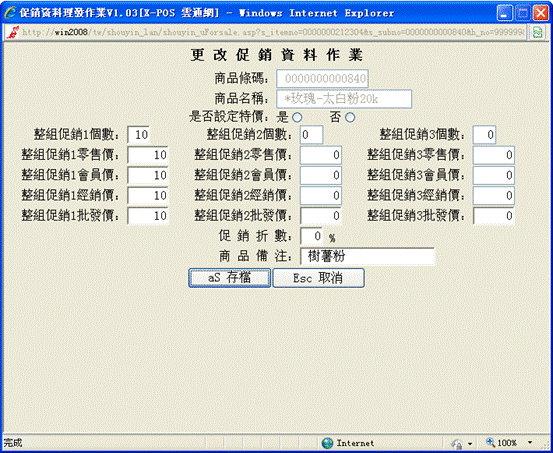553x453 pixels.
Task: Open the zoom level 100% dropdown arrow
Action: coord(530,443)
